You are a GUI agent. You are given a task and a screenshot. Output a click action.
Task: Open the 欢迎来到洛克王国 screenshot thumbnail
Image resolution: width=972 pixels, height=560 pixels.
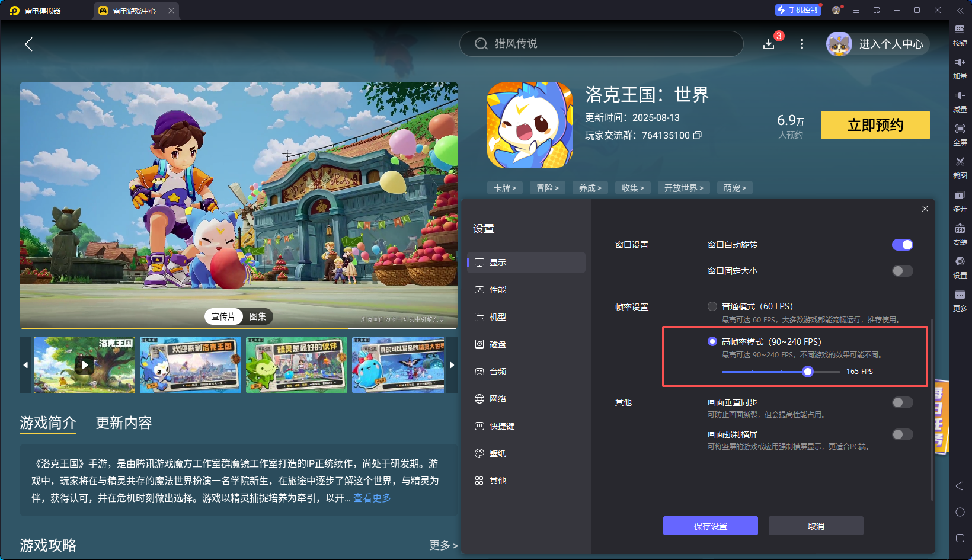pos(191,365)
